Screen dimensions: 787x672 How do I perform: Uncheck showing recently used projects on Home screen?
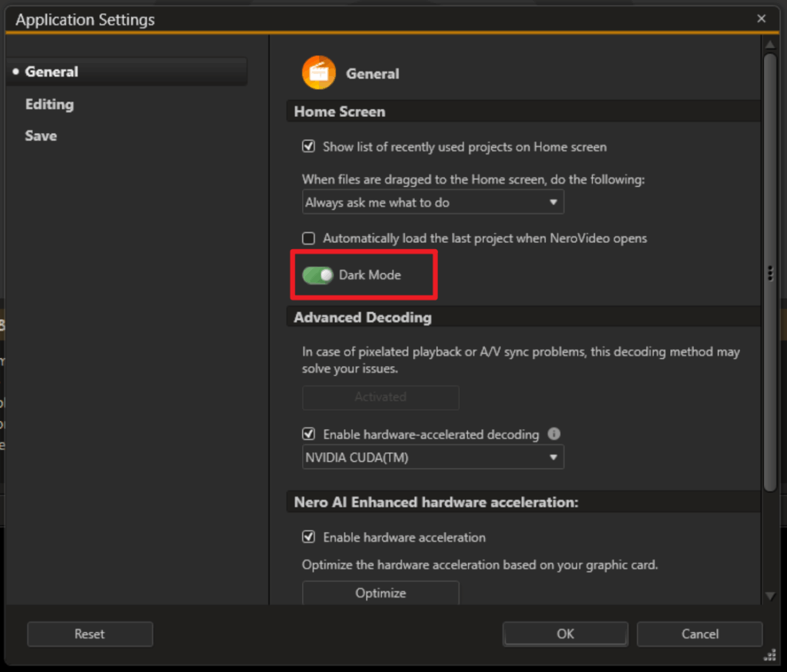pos(308,146)
